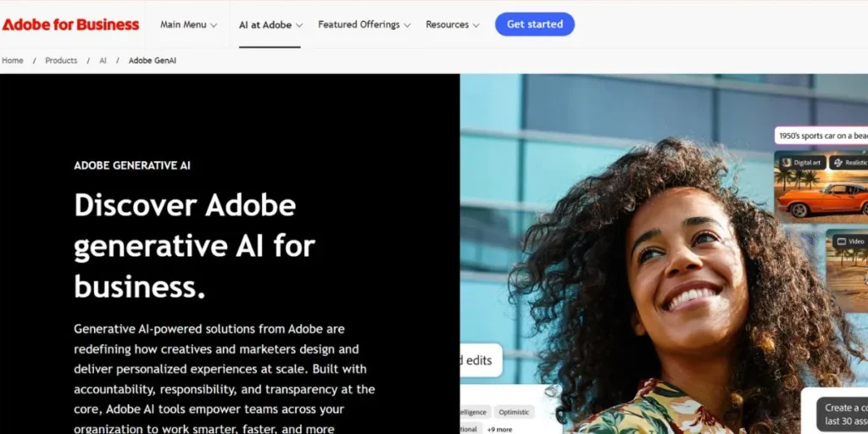Click the Get started button
The image size is (868, 434).
click(535, 25)
